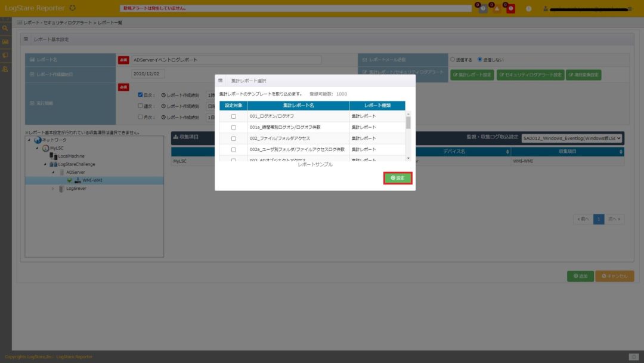
Task: Click the user group icon in left sidebar
Action: (5, 69)
